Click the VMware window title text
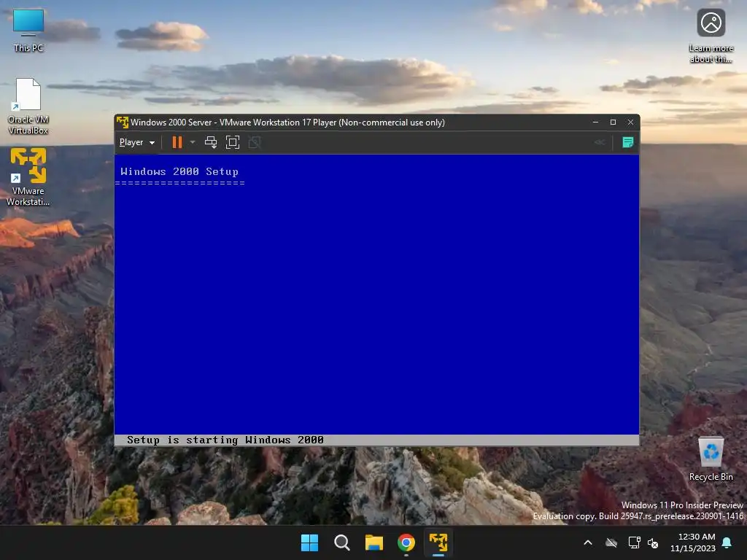This screenshot has width=747, height=560. pos(287,122)
